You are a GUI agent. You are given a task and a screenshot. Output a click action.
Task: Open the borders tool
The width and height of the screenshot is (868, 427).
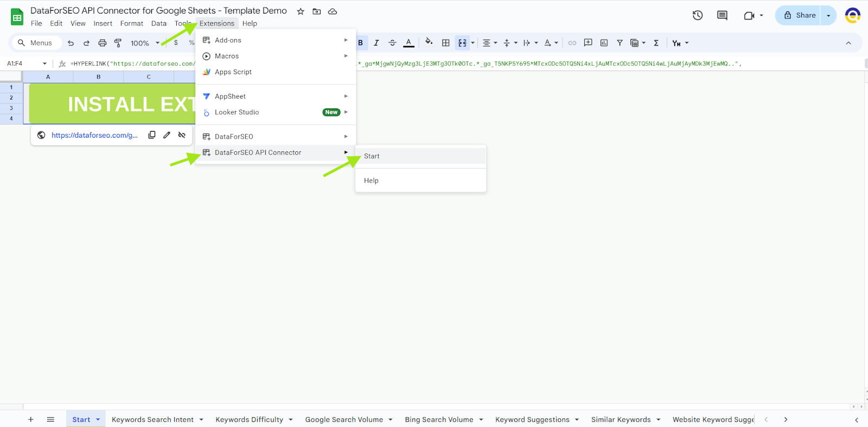tap(445, 43)
